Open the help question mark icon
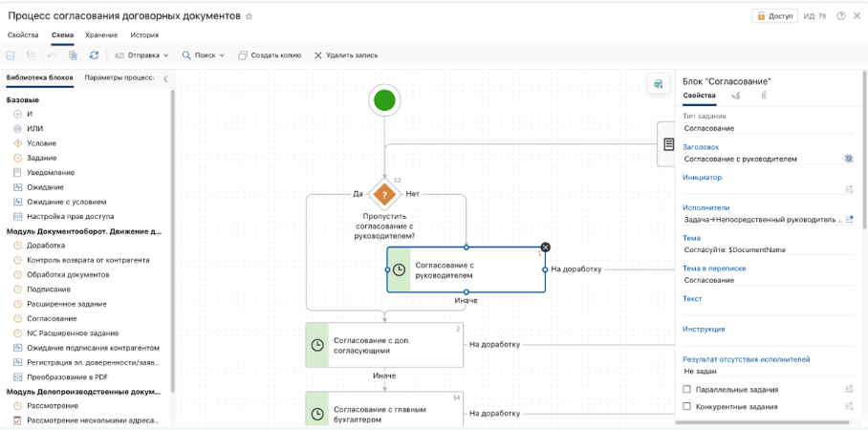 click(841, 16)
